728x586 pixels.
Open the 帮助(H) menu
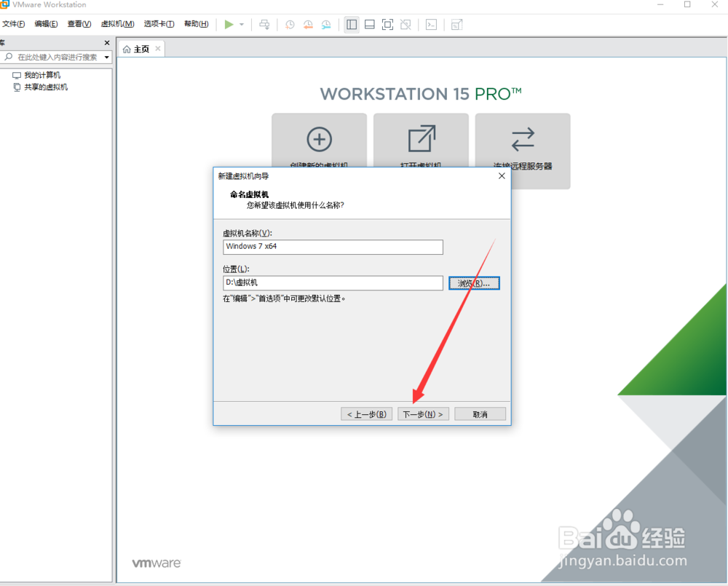tap(197, 24)
